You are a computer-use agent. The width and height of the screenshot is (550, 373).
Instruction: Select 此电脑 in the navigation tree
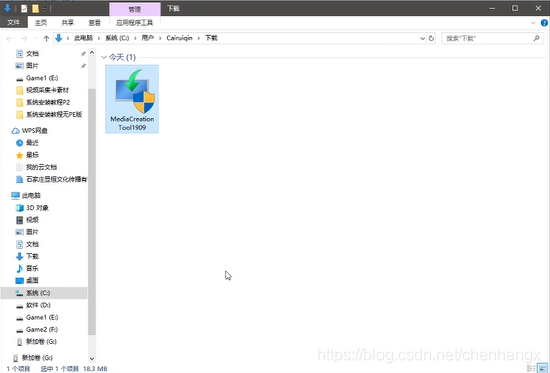tap(31, 195)
